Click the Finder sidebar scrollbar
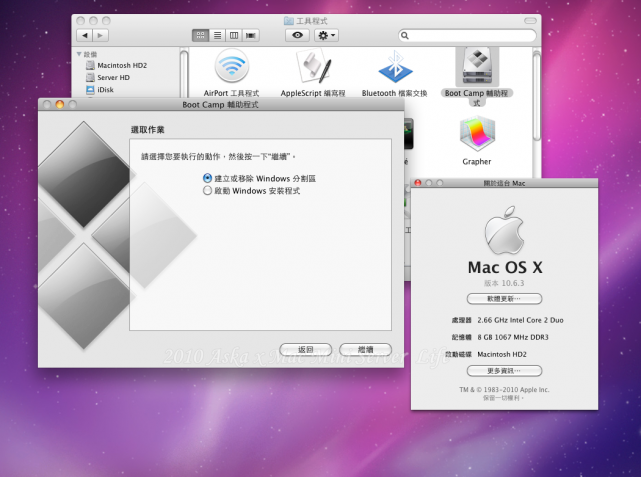 (x=184, y=73)
